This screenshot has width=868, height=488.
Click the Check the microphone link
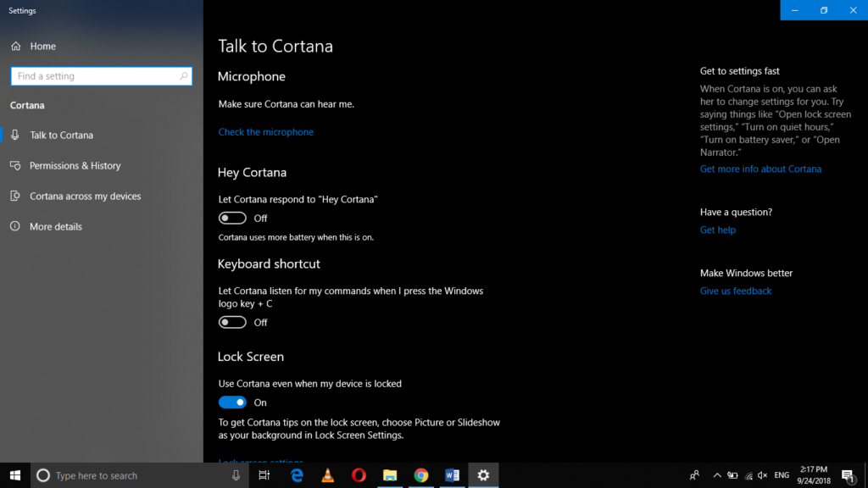point(265,131)
